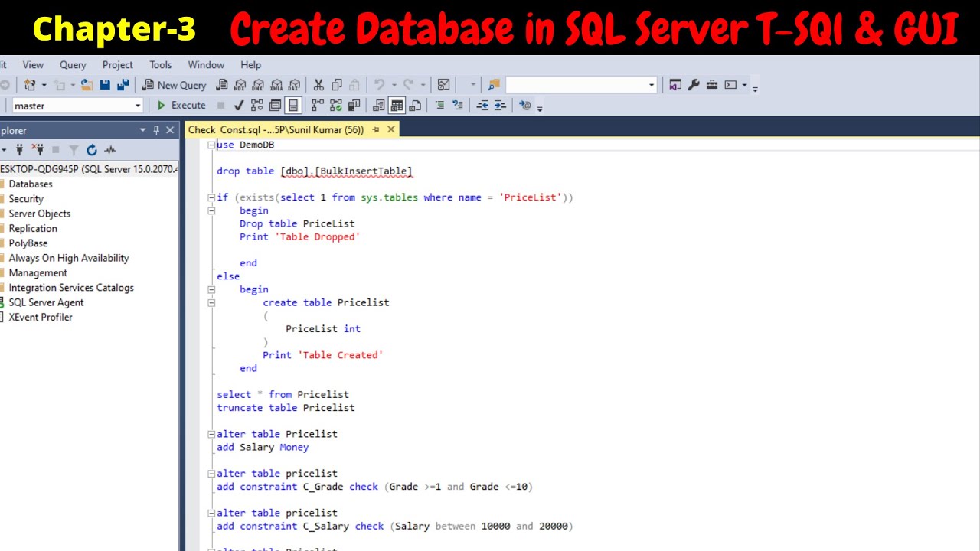Image resolution: width=980 pixels, height=551 pixels.
Task: Click the Parse checkmark icon
Action: pyautogui.click(x=239, y=106)
